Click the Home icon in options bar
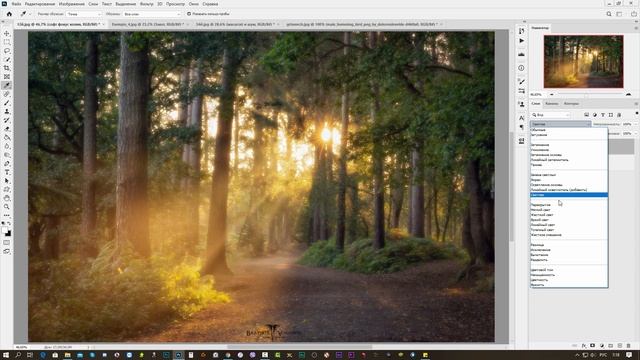 coord(9,14)
